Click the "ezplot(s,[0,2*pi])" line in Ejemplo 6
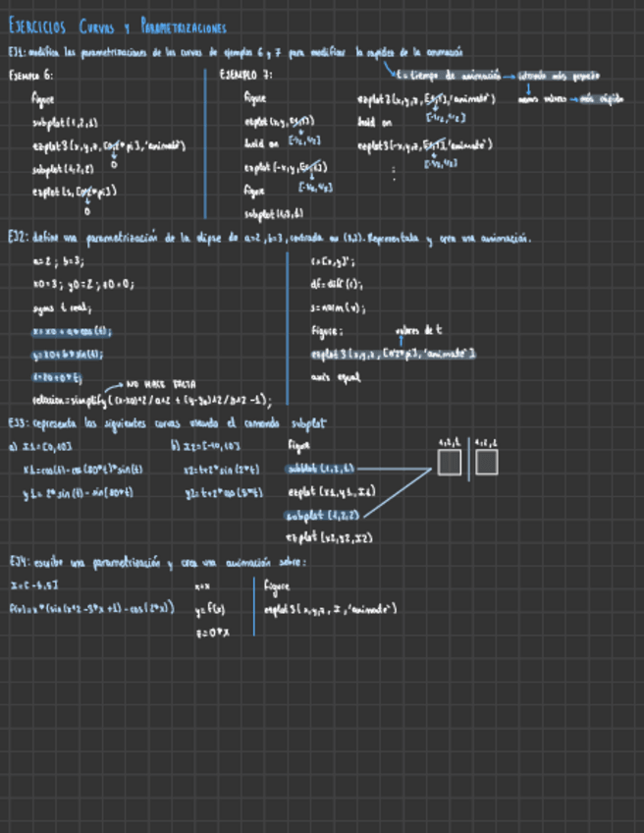This screenshot has width=644, height=833. [74, 192]
